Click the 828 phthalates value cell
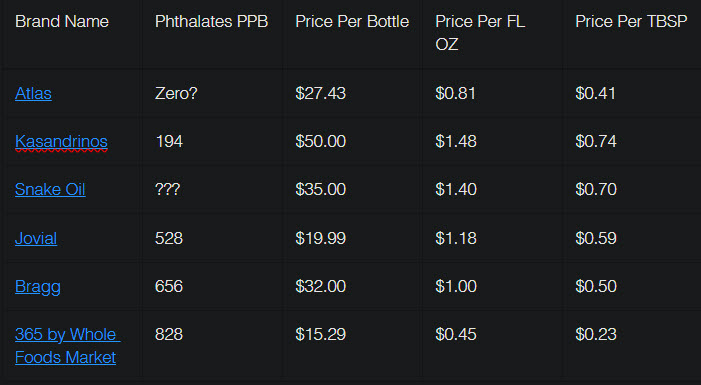Screen dimensions: 701x385 coord(169,335)
